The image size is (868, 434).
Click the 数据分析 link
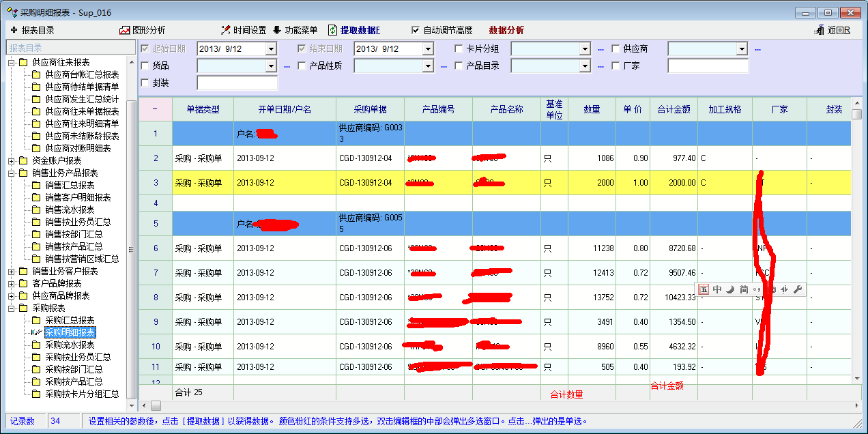(506, 30)
